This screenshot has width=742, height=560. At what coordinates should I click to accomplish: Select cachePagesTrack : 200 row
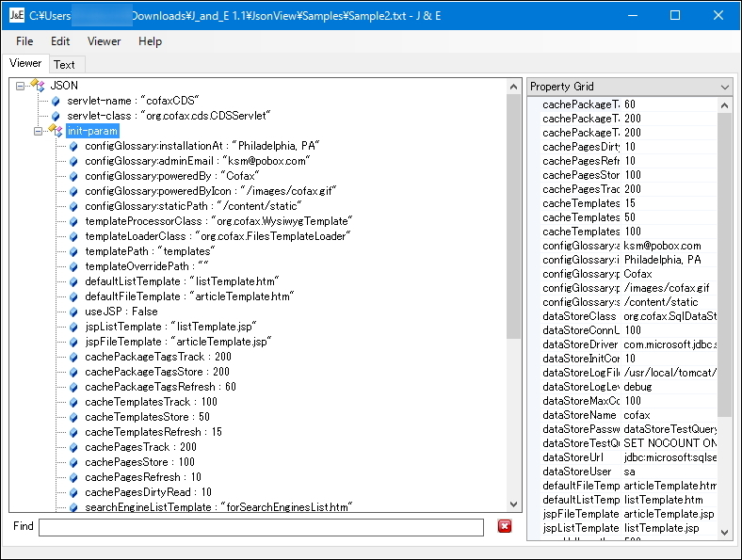140,447
